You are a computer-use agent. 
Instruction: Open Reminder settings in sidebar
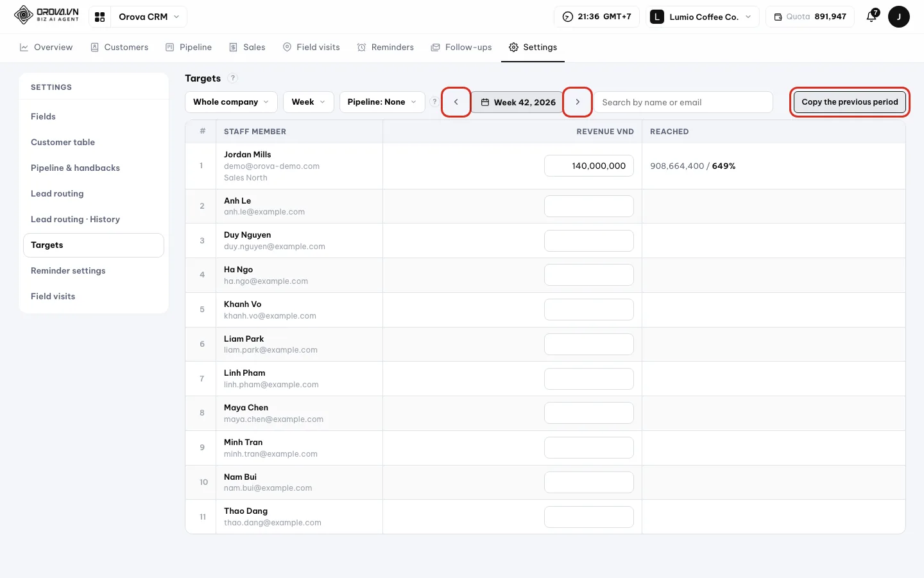click(x=94, y=270)
